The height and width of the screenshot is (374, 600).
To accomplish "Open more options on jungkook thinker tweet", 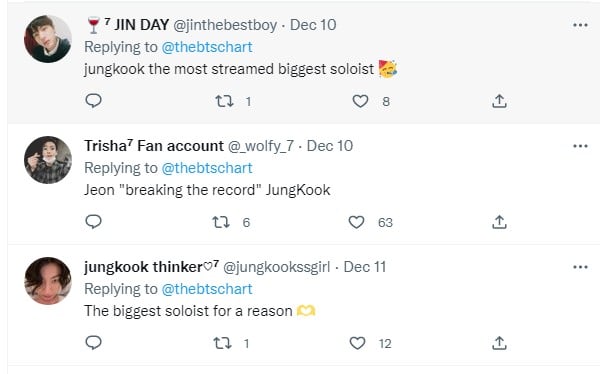I will pos(580,267).
